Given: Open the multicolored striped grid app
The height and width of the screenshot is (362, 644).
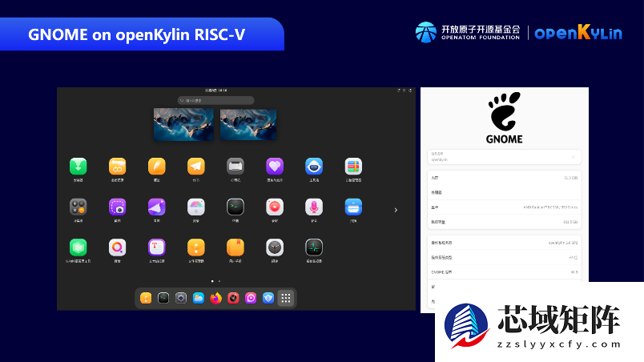Looking at the screenshot, I should pos(353,167).
